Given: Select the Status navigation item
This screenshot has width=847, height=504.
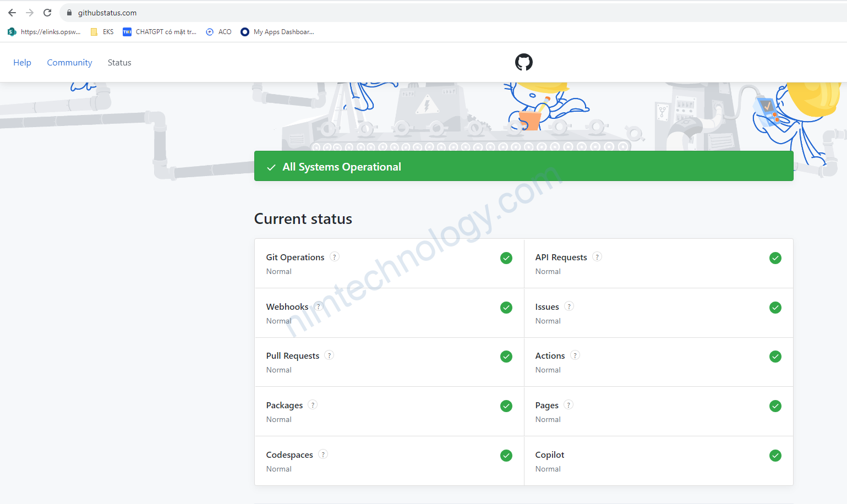Looking at the screenshot, I should click(x=119, y=63).
